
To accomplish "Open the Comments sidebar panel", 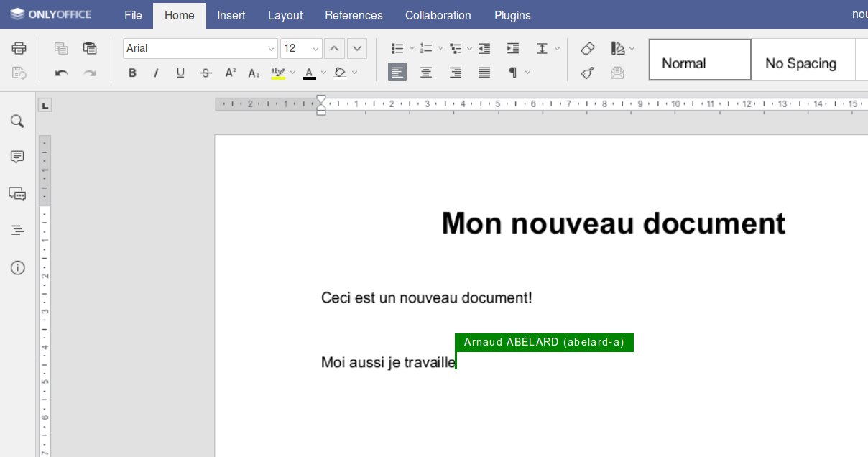I will (17, 157).
